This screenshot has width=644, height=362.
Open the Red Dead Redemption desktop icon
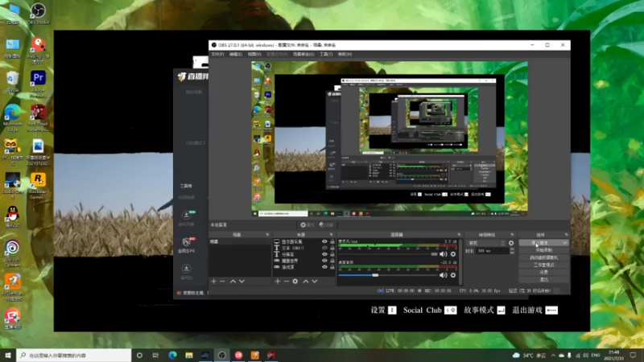pyautogui.click(x=38, y=118)
